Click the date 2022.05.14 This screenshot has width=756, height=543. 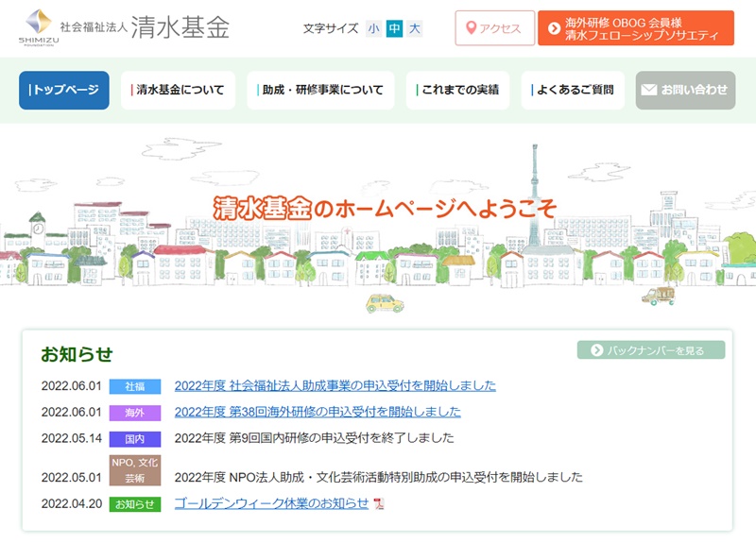point(72,438)
